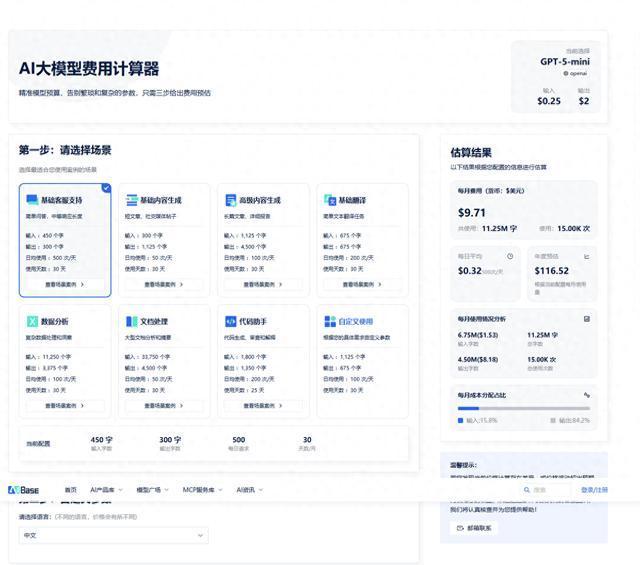This screenshot has height=565, width=640.
Task: Expand 查看场景案例 under 数据分析
Action: click(x=65, y=405)
